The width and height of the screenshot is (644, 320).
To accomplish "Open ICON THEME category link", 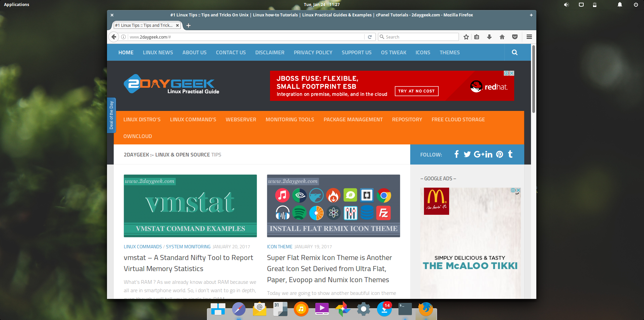I will (279, 247).
